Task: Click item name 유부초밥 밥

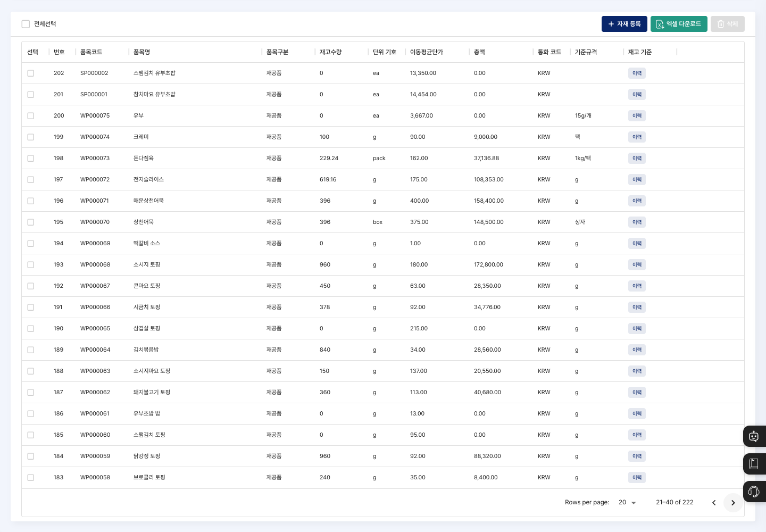Action: (147, 414)
